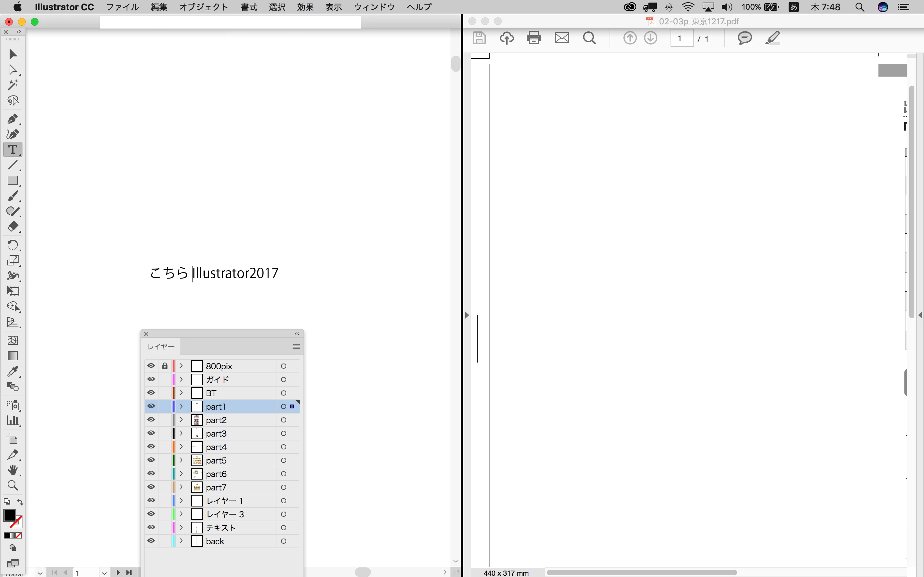Activate the Hand tool
The image size is (924, 577).
click(x=12, y=470)
